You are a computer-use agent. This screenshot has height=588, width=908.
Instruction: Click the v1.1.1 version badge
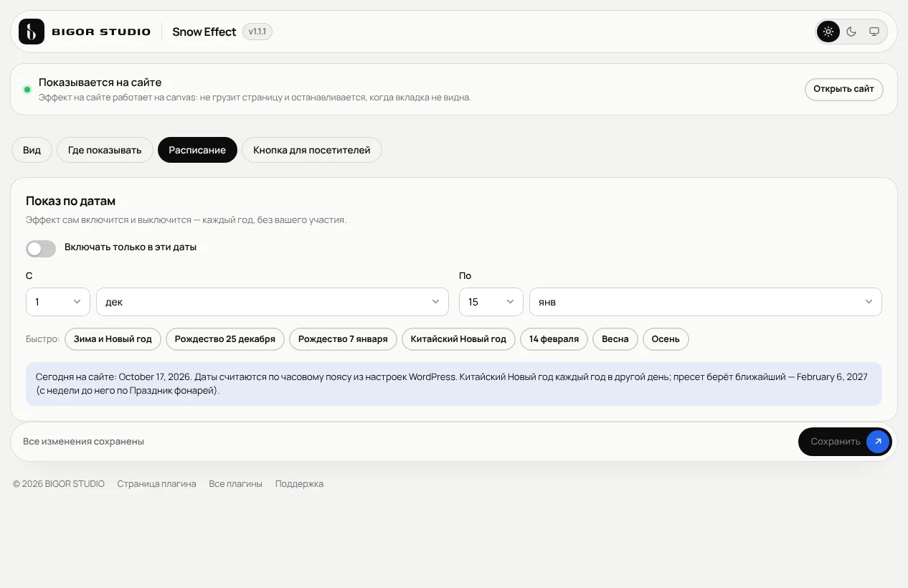point(257,32)
